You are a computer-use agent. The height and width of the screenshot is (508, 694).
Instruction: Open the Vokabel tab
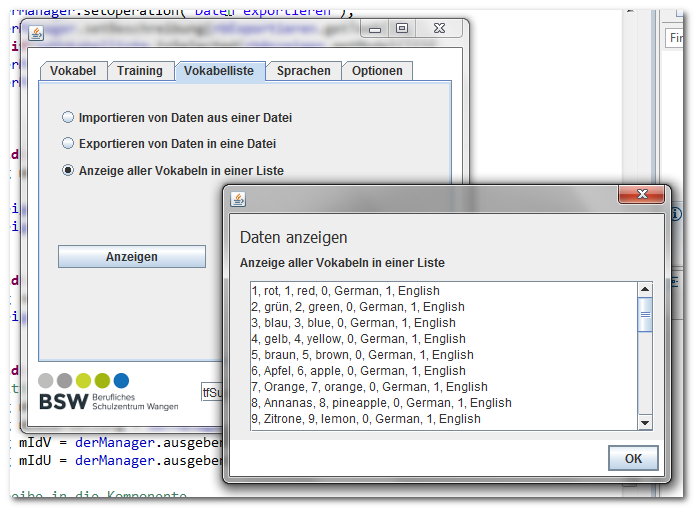coord(73,71)
